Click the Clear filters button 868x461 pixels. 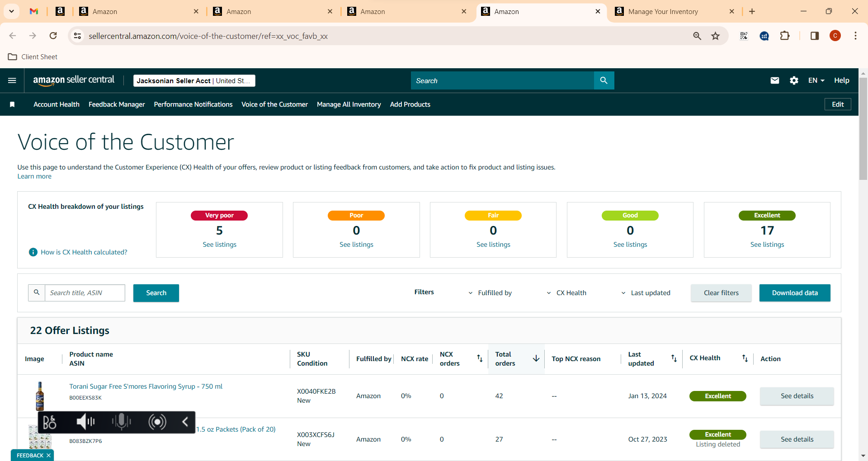point(721,293)
